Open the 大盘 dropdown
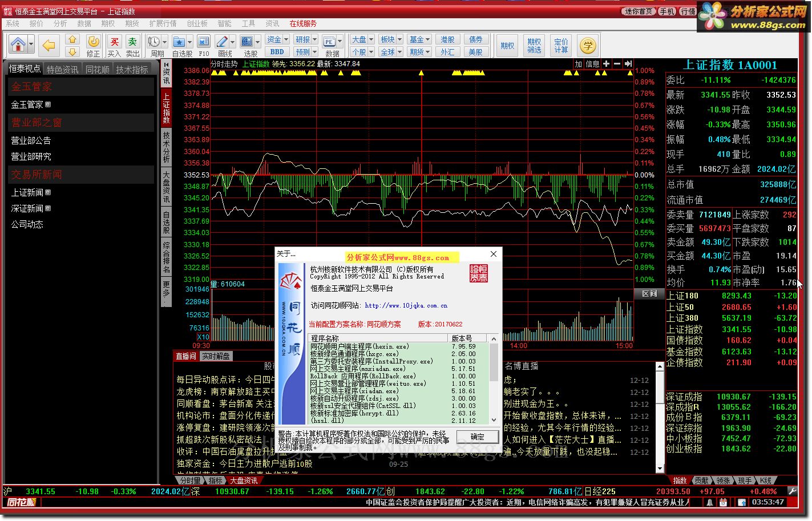 (x=371, y=39)
